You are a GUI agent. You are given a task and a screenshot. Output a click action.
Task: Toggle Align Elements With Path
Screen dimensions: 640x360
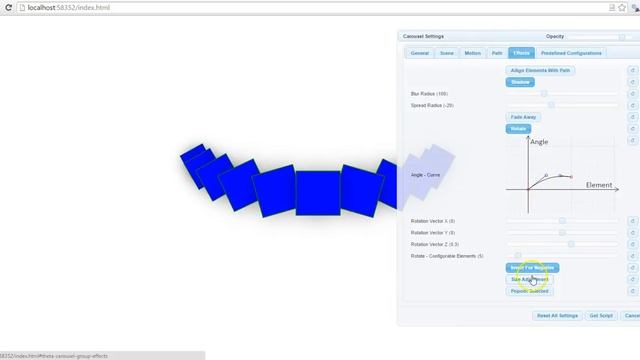(540, 70)
